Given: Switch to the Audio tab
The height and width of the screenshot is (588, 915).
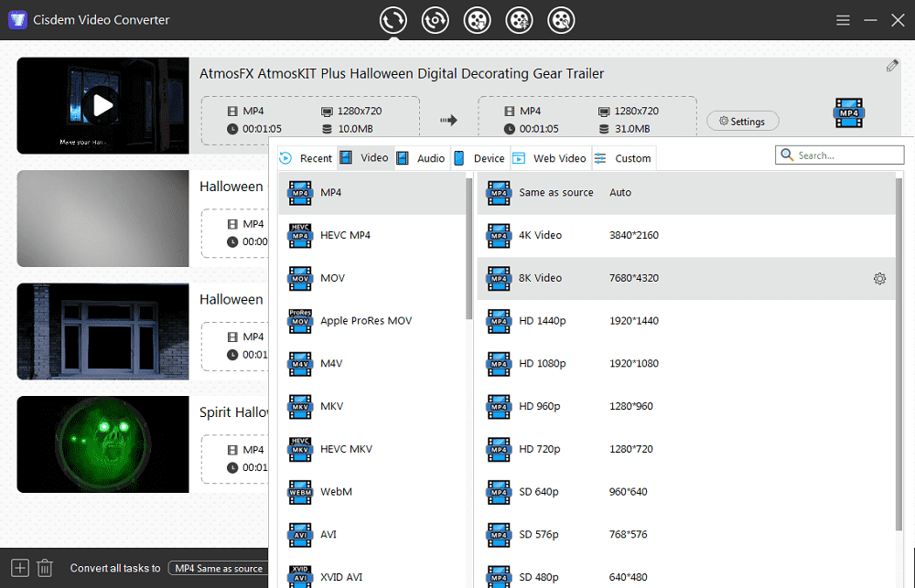Looking at the screenshot, I should coord(421,158).
